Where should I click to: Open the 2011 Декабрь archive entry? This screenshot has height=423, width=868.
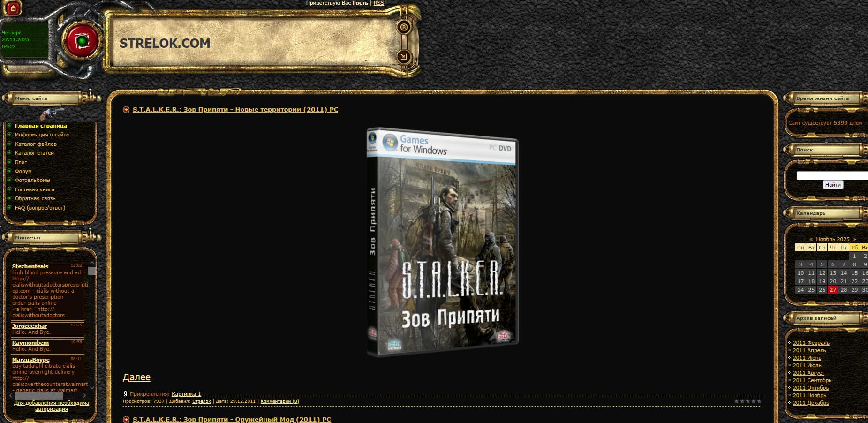click(811, 403)
